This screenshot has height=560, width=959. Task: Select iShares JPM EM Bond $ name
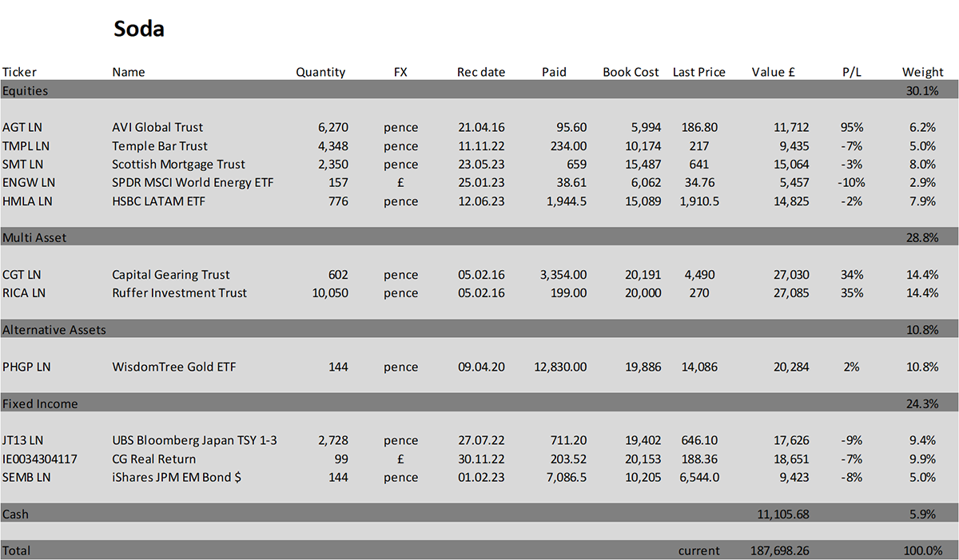(177, 477)
